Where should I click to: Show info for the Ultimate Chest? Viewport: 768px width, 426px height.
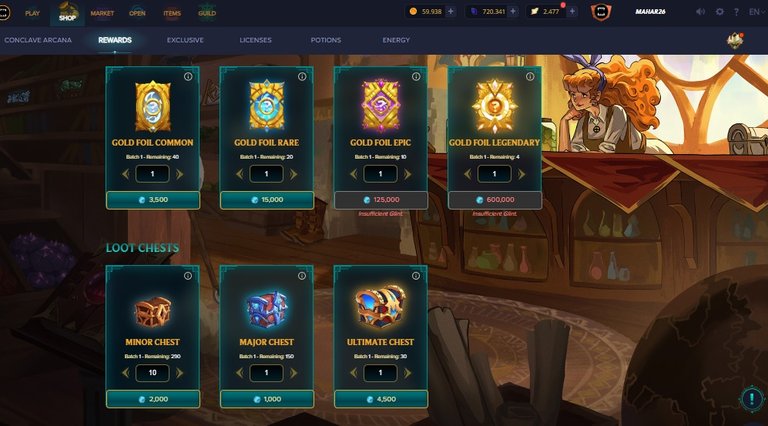pos(416,276)
